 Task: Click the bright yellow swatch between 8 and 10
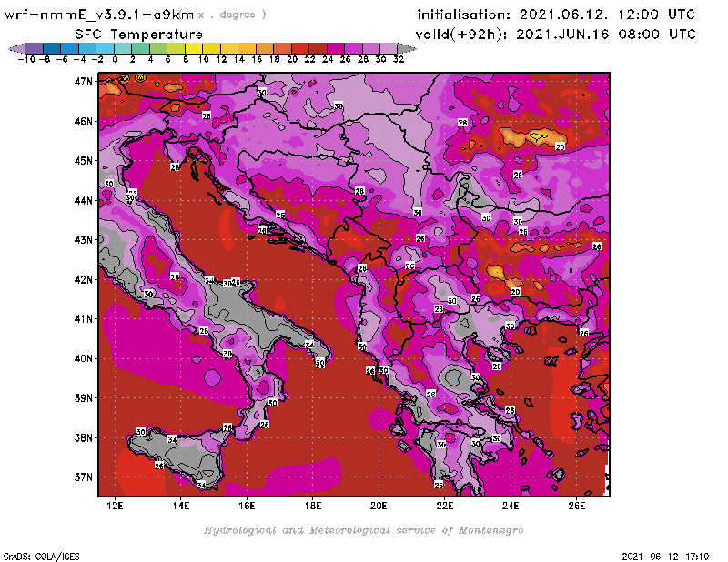pyautogui.click(x=194, y=48)
